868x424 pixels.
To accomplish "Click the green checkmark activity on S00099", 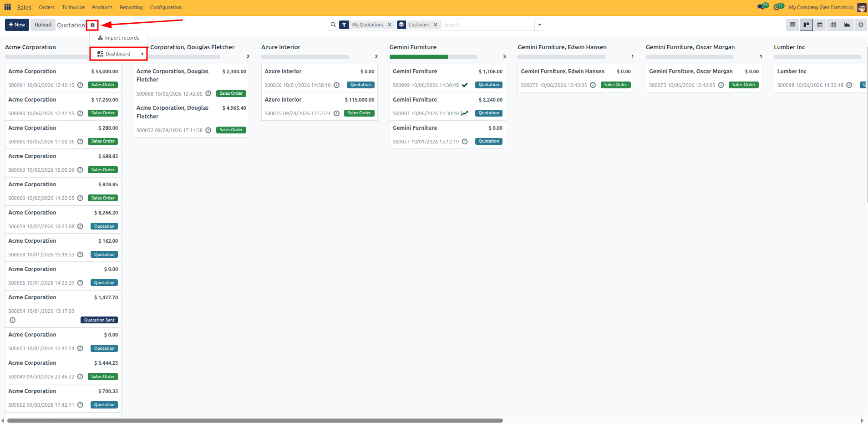I will tap(465, 85).
